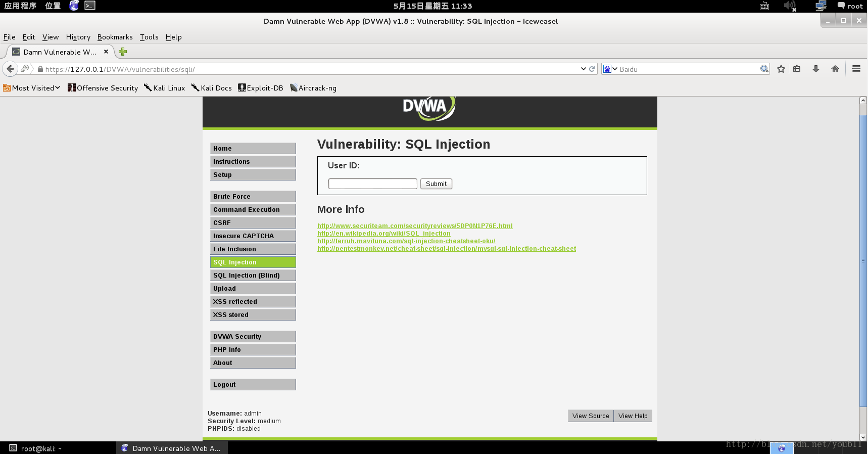The width and height of the screenshot is (868, 454).
Task: Open XSS reflected sidebar item
Action: coord(253,301)
